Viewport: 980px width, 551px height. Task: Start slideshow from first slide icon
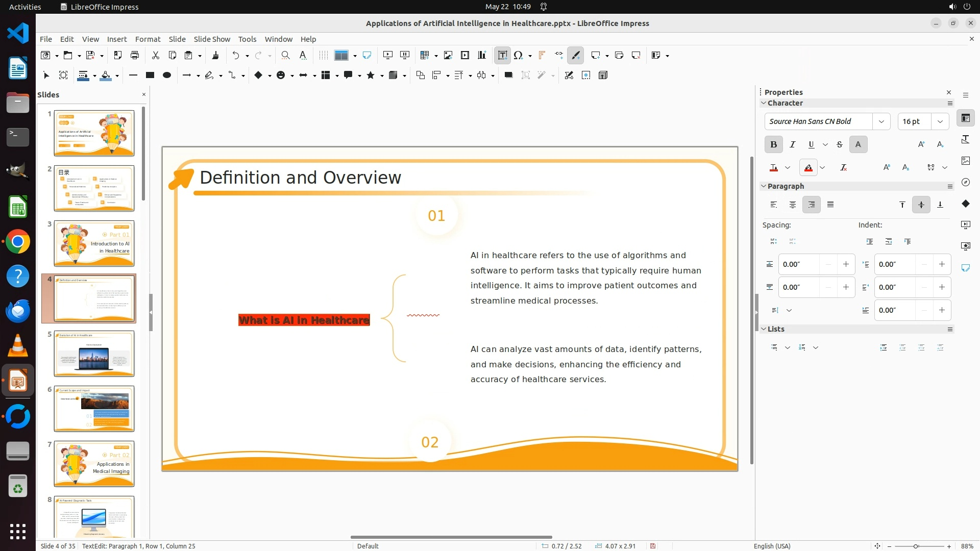coord(388,55)
